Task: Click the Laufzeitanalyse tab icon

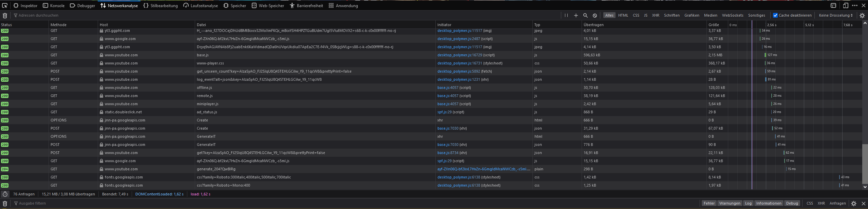Action: point(186,5)
